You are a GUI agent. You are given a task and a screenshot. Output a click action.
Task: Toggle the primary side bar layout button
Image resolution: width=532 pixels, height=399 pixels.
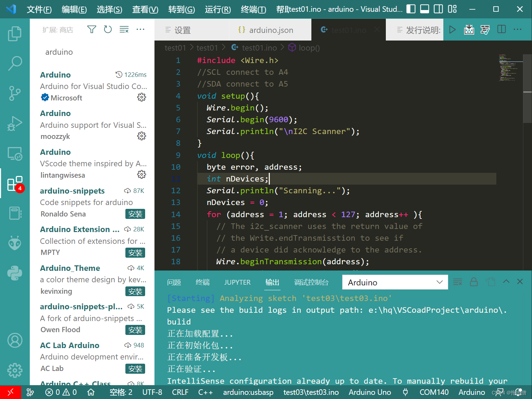click(x=411, y=9)
